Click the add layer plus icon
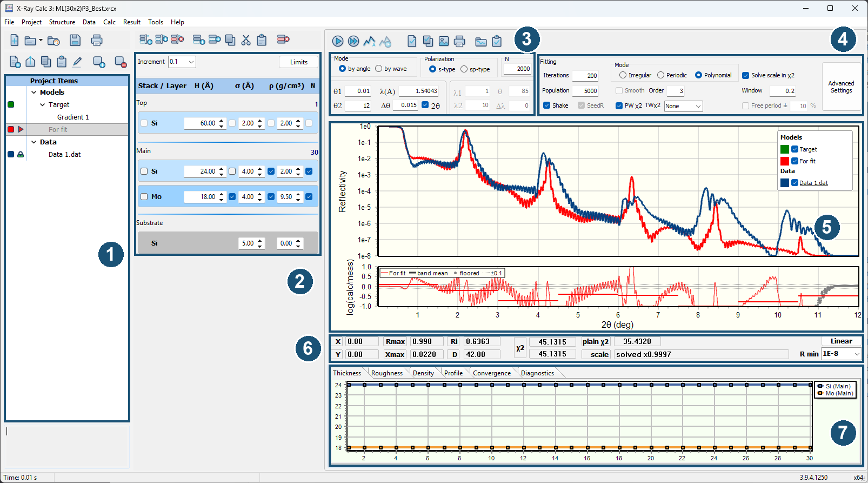868x483 pixels. pyautogui.click(x=199, y=39)
